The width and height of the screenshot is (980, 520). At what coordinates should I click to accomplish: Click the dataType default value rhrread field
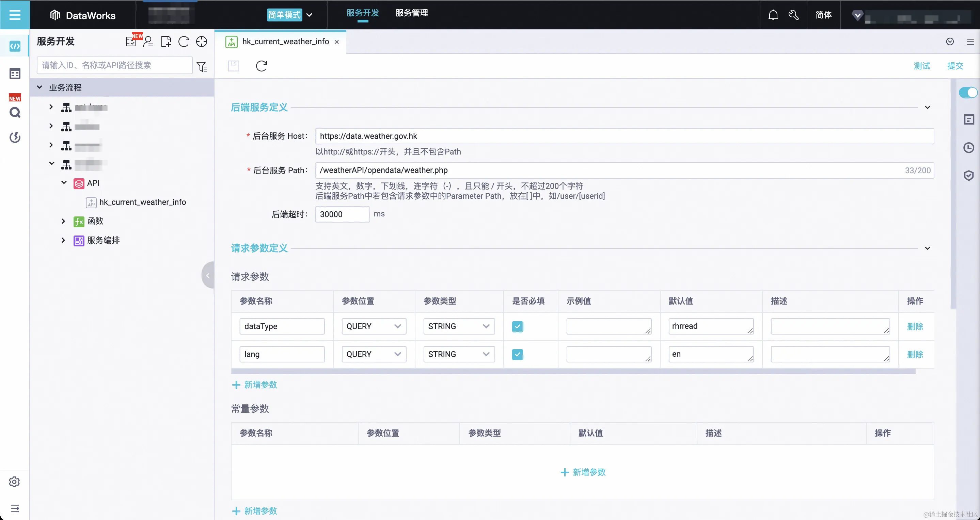coord(711,326)
